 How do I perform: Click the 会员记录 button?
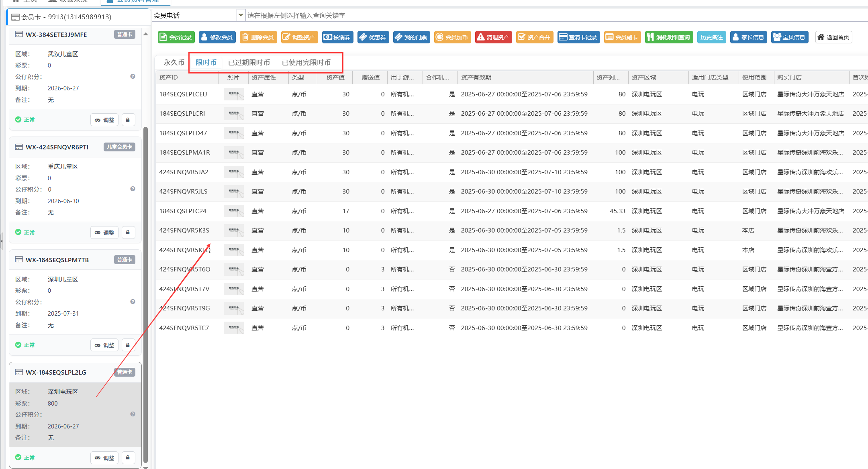pyautogui.click(x=176, y=37)
